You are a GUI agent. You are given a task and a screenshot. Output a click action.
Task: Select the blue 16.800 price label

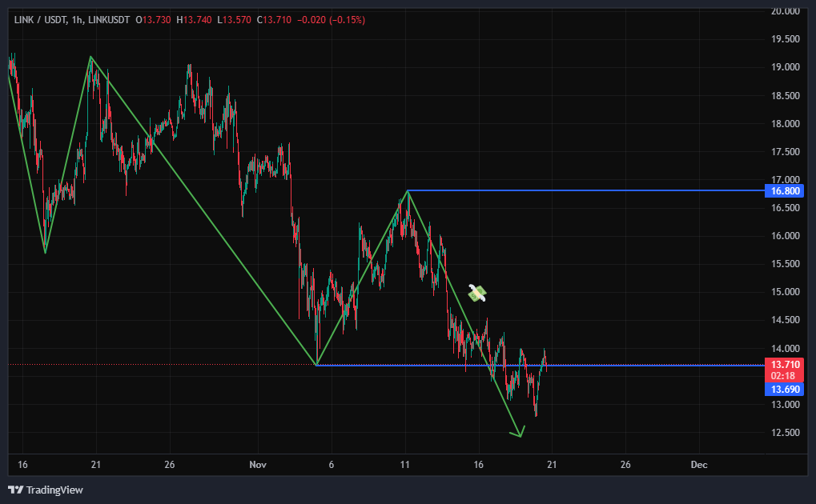pyautogui.click(x=784, y=191)
